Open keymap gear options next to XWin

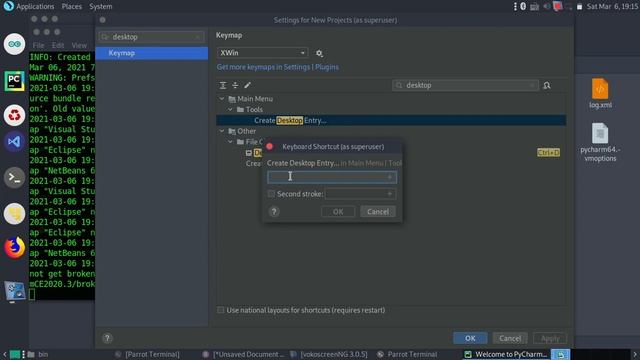pyautogui.click(x=319, y=53)
